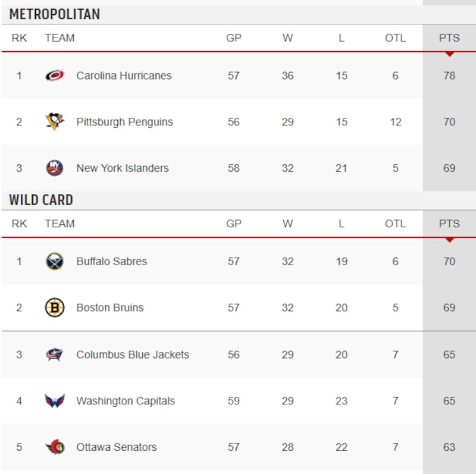Click the New York Islanders logo
This screenshot has height=474, width=476.
coord(55,168)
